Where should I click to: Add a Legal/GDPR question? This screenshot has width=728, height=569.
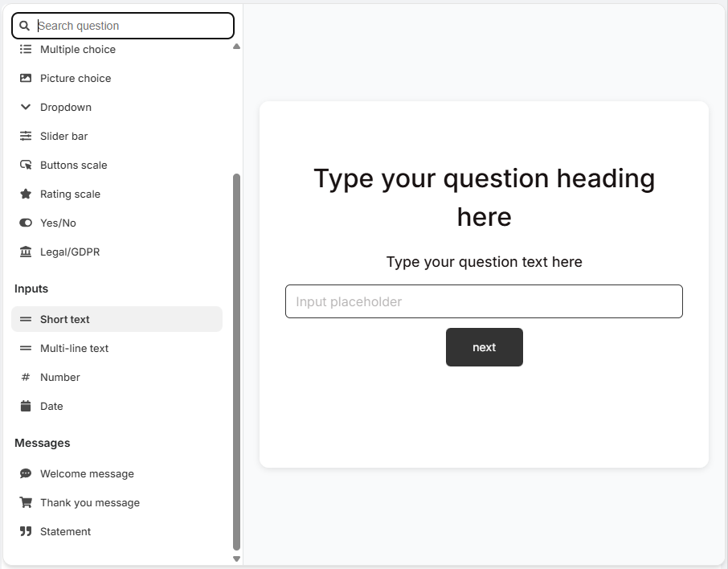[70, 252]
